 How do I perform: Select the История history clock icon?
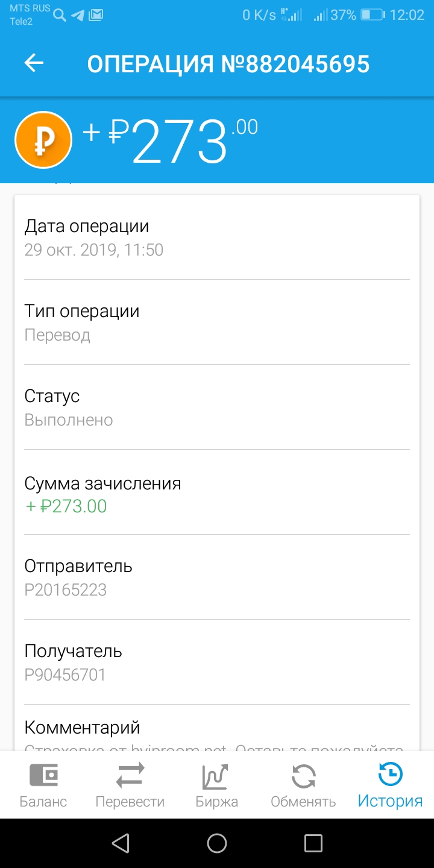coord(390,775)
